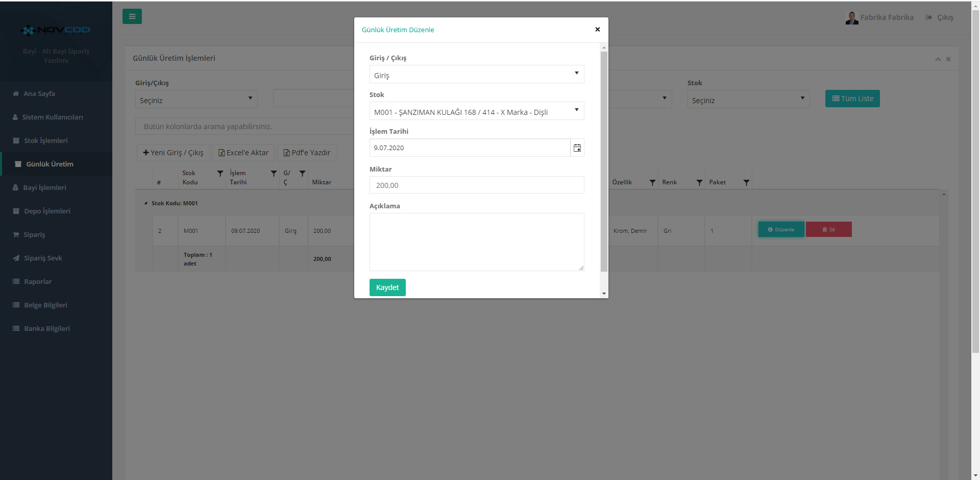Click the Stok Kodu column filter icon

pyautogui.click(x=220, y=174)
